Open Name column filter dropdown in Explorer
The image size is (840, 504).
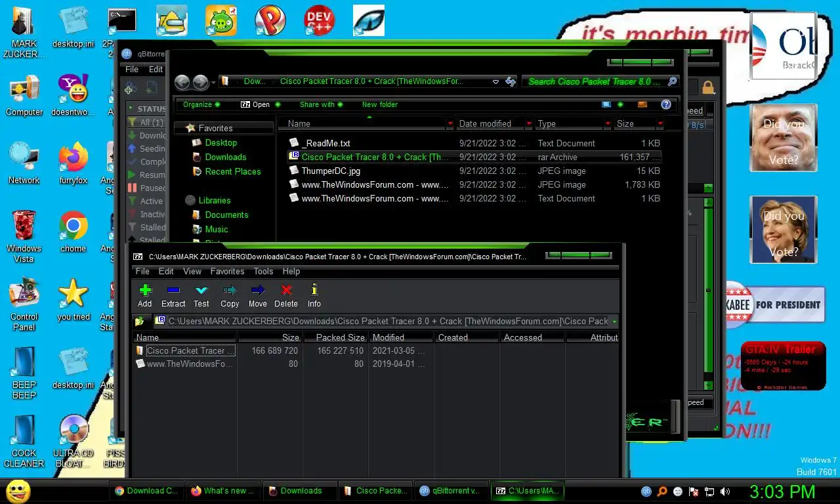[450, 123]
